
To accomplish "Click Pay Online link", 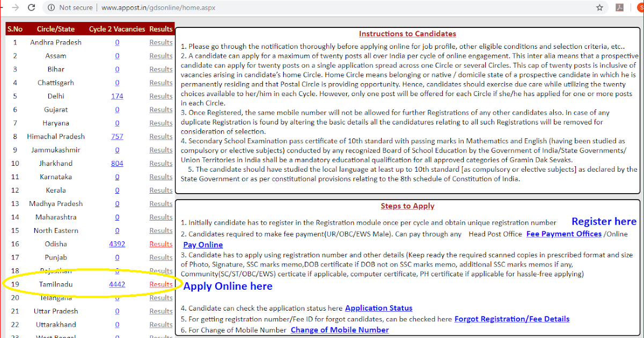I will pyautogui.click(x=203, y=245).
